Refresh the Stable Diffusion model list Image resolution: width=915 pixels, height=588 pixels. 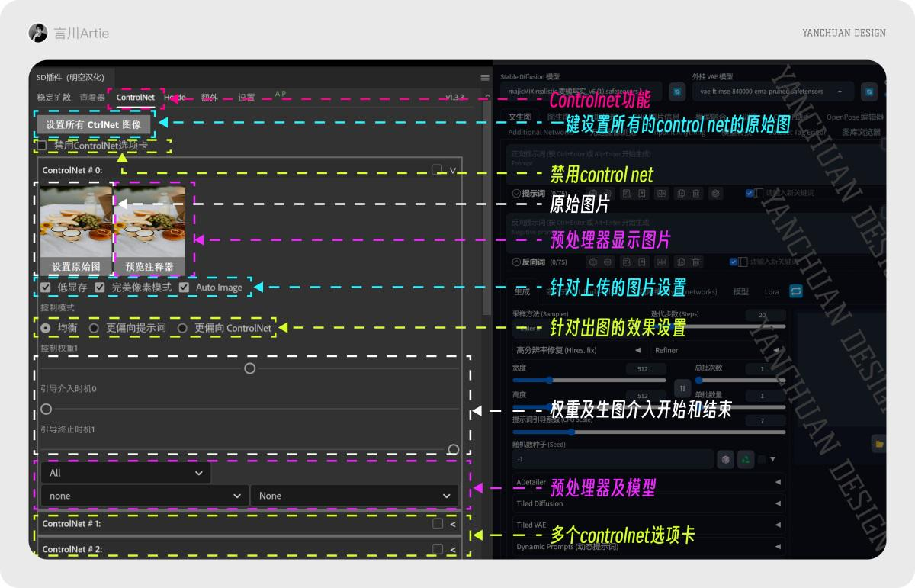tap(676, 91)
